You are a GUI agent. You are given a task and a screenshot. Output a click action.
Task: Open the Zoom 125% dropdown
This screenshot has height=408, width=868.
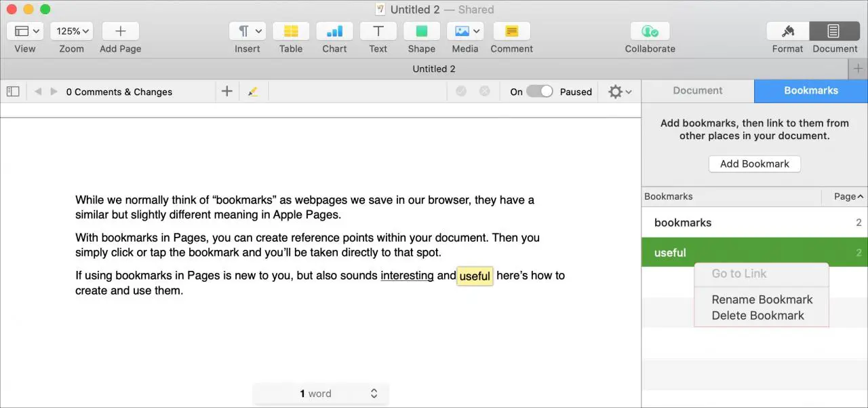[x=71, y=31]
